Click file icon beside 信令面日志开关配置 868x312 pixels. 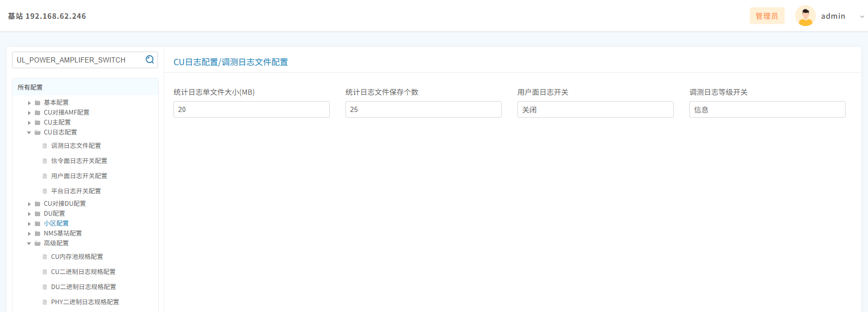coord(45,161)
